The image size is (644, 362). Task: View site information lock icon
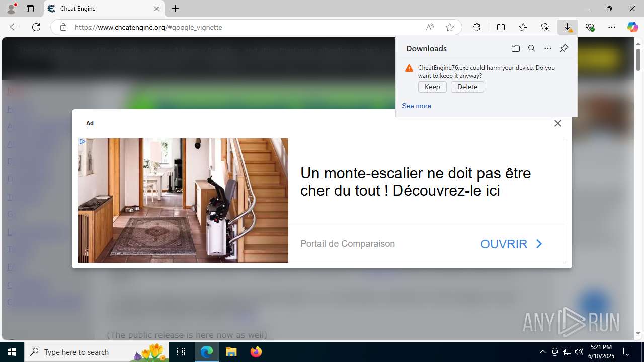pos(63,27)
